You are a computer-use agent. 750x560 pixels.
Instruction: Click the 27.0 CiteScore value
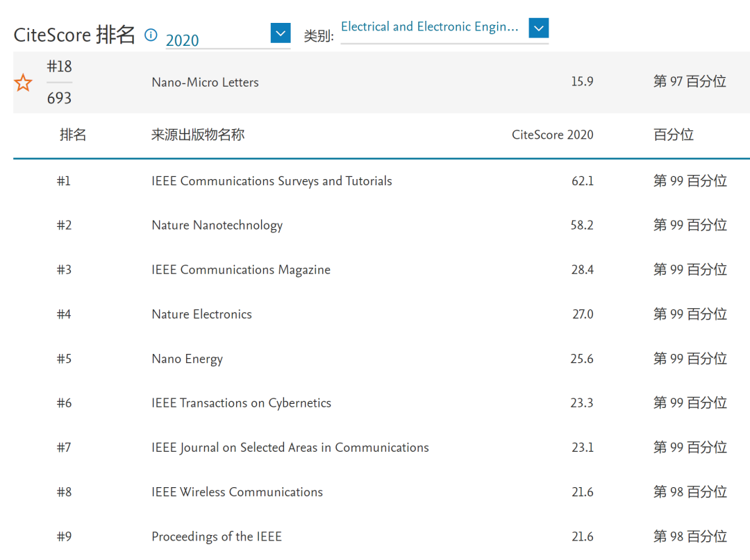pos(583,314)
